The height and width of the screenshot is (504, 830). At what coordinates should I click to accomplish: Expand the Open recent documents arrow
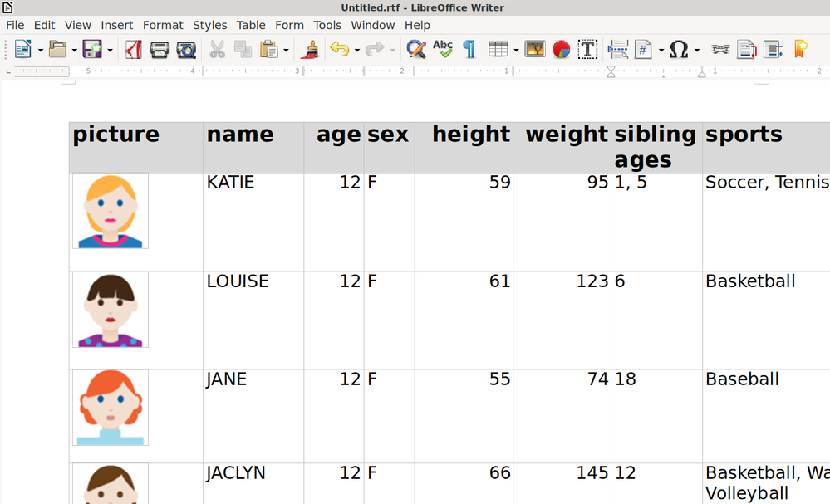point(74,51)
